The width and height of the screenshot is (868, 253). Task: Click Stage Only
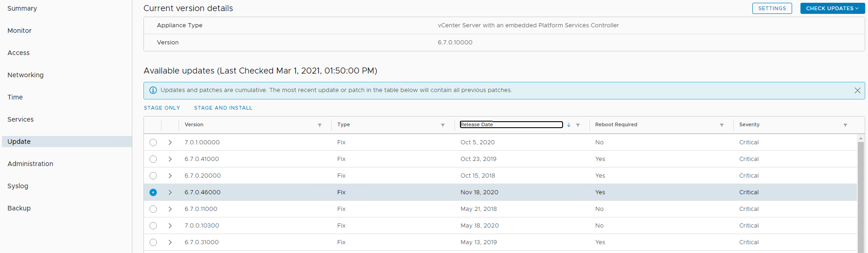pos(162,108)
